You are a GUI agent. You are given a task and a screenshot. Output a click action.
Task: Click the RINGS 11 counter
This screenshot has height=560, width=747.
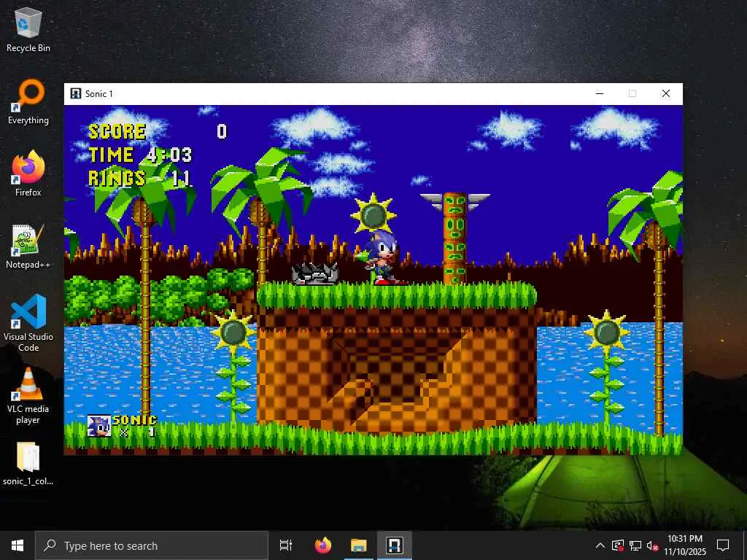pyautogui.click(x=140, y=178)
